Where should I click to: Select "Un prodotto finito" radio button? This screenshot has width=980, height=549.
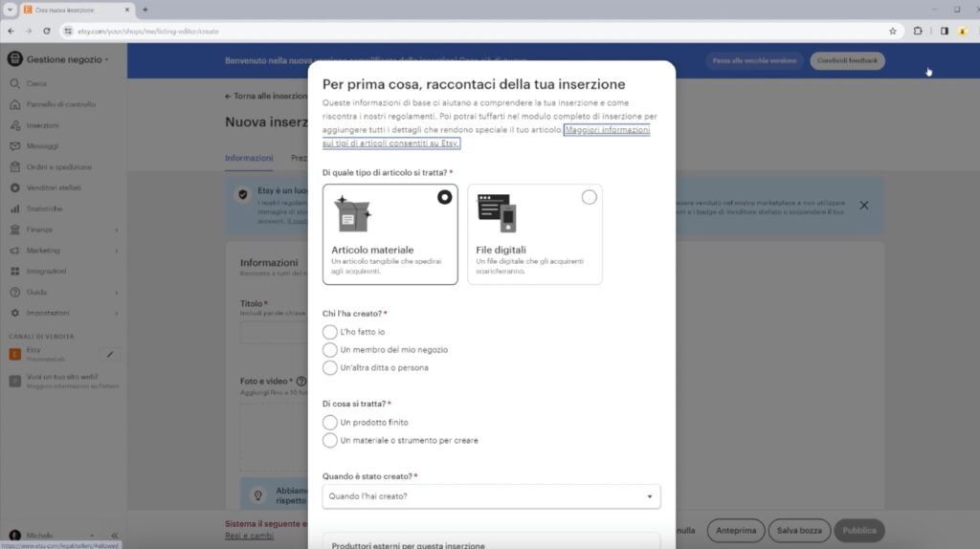[x=329, y=423]
